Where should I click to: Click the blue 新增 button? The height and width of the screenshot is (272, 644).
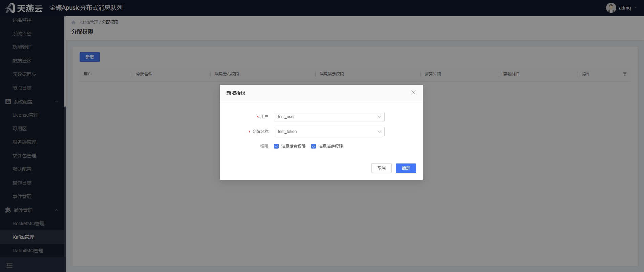[90, 57]
